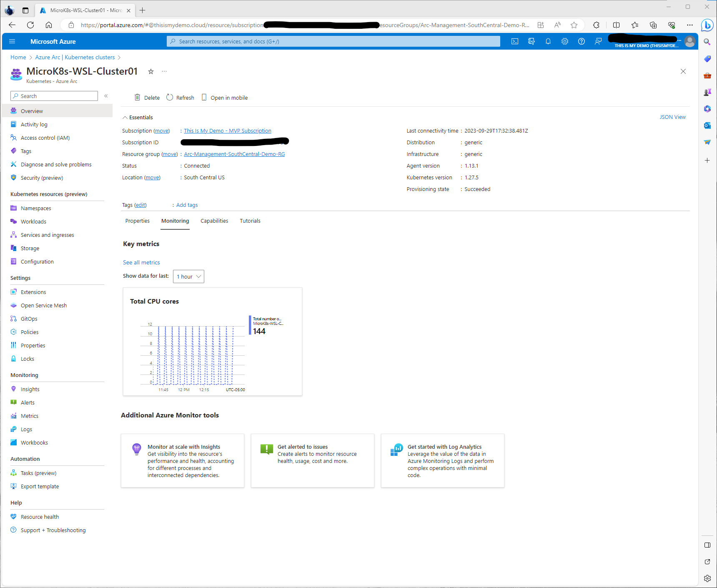Open See all metrics link

pyautogui.click(x=141, y=262)
